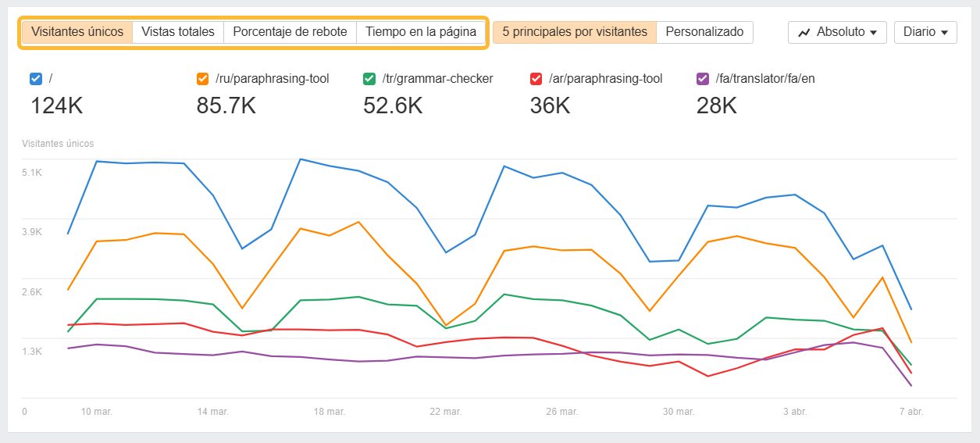
Task: Expand the Diario interval dropdown
Action: [x=925, y=32]
